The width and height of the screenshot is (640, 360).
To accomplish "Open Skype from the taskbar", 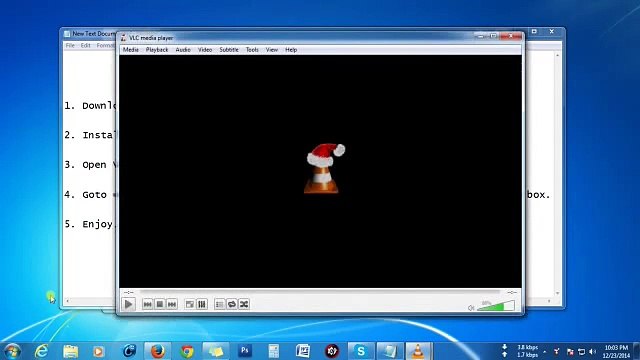I will [361, 351].
